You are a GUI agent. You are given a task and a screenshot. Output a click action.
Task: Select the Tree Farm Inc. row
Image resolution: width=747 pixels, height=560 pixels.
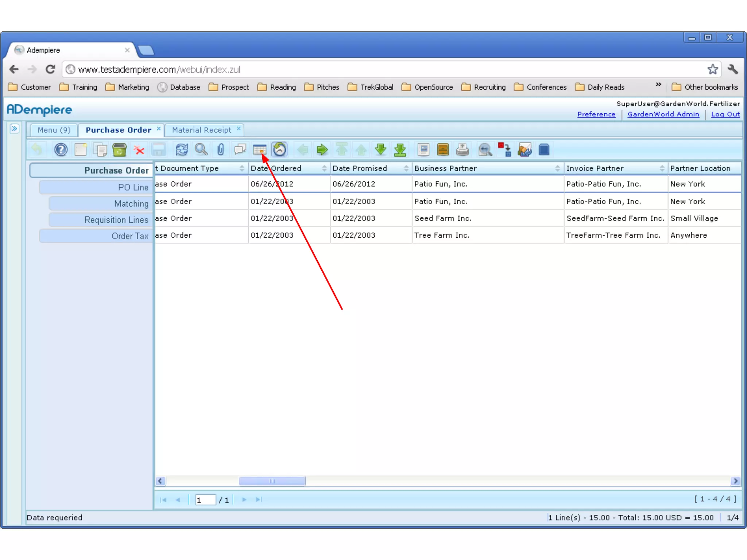tap(448, 235)
